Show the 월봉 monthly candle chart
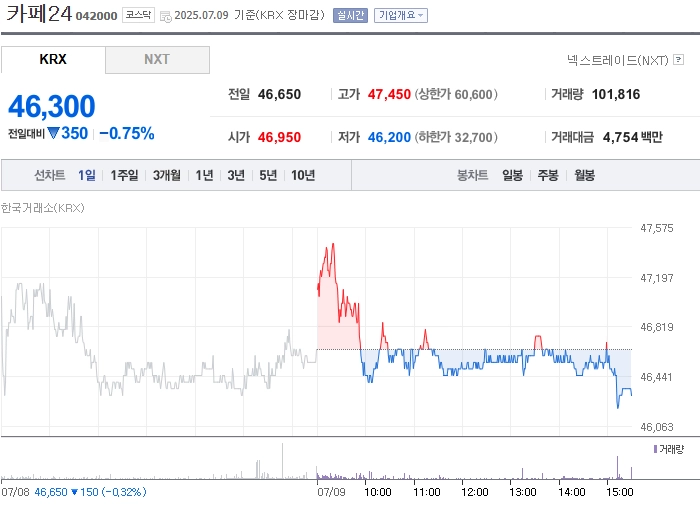 [x=584, y=175]
